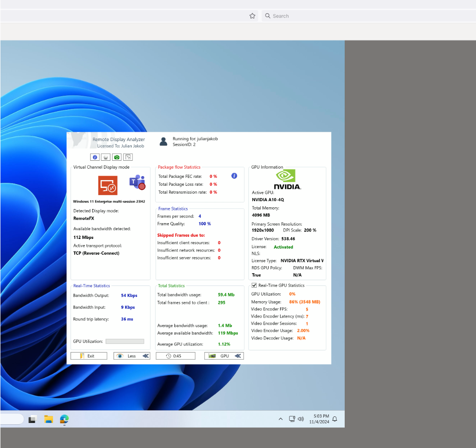Click the '59.4 Mb' total bandwidth usage
476x448 pixels.
coord(226,295)
